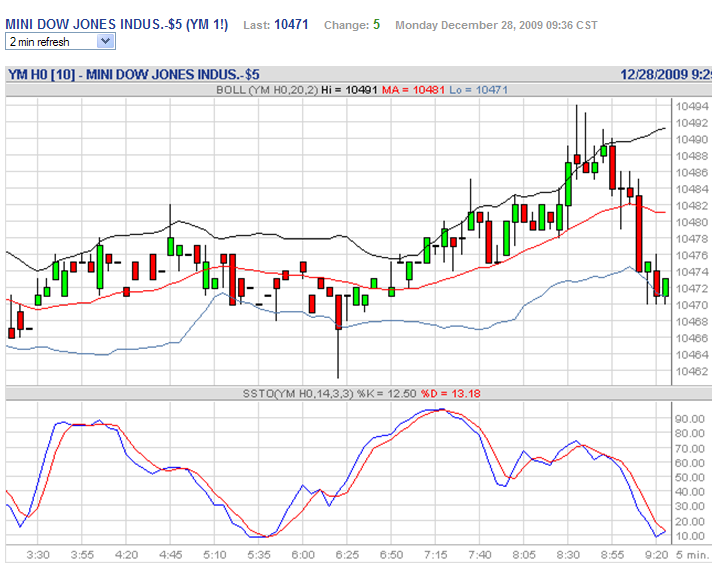Click the 8:30 time axis label
713x574 pixels.
coord(568,555)
